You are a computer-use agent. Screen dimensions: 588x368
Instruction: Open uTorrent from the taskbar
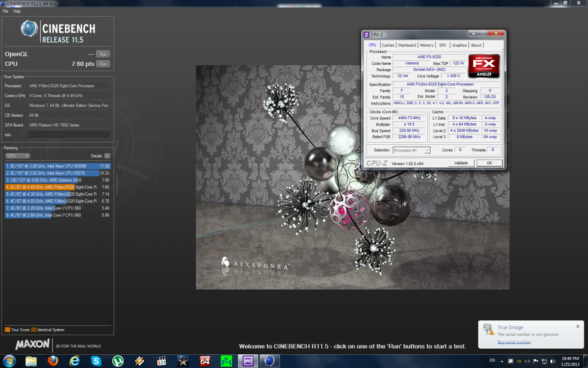[118, 361]
